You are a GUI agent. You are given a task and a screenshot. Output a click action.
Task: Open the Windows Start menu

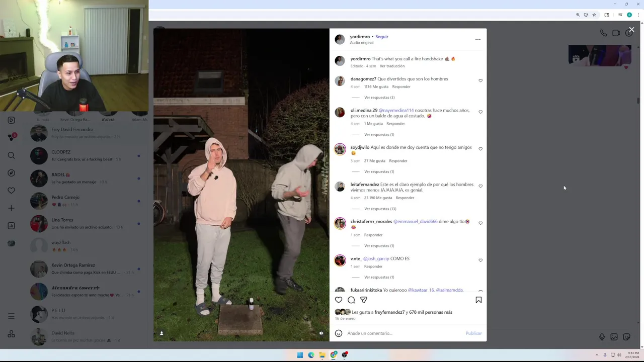click(x=300, y=355)
